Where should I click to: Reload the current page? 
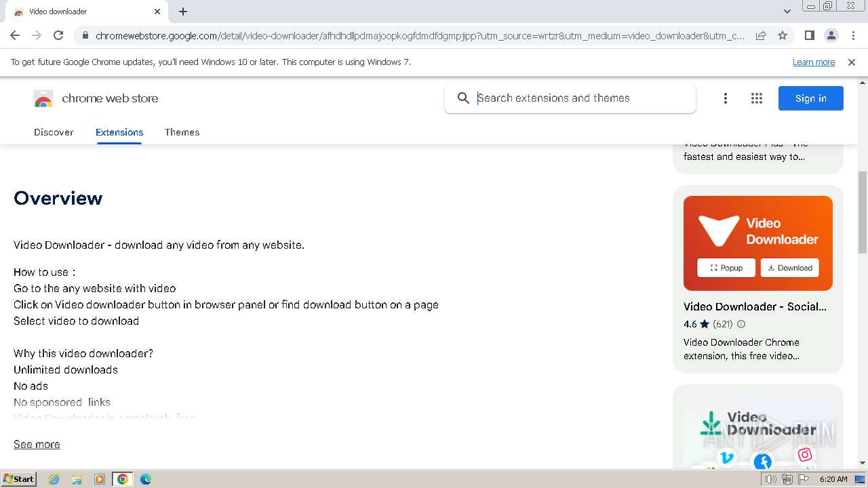58,35
